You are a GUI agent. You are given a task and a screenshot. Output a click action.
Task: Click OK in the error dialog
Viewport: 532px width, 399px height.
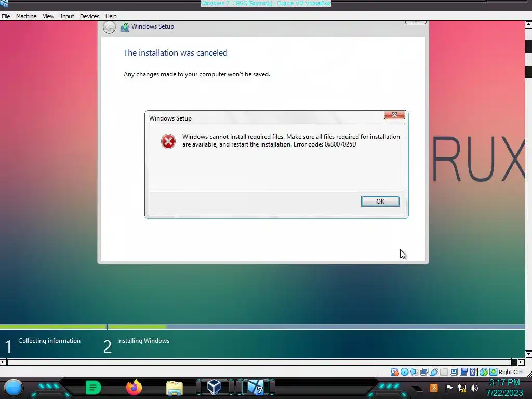point(380,201)
